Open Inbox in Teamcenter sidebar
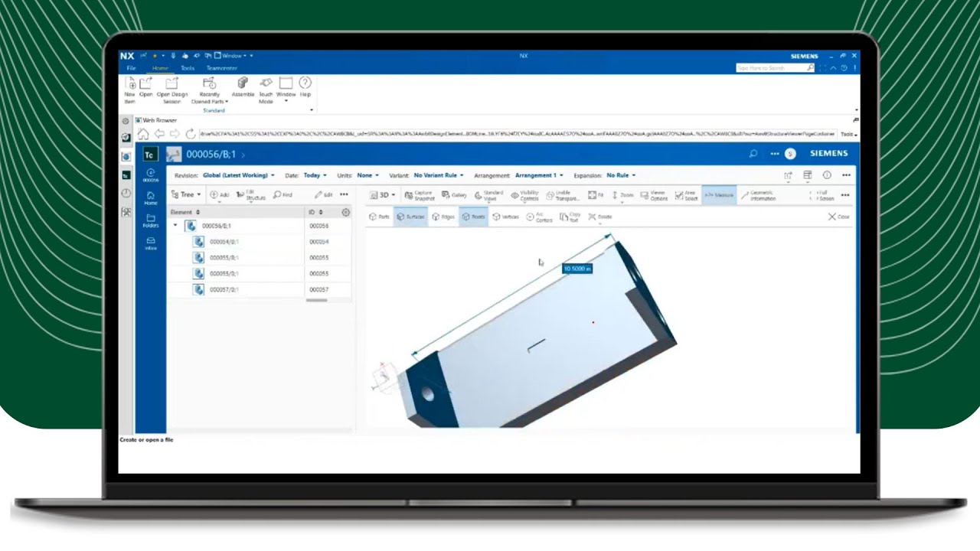 [151, 243]
